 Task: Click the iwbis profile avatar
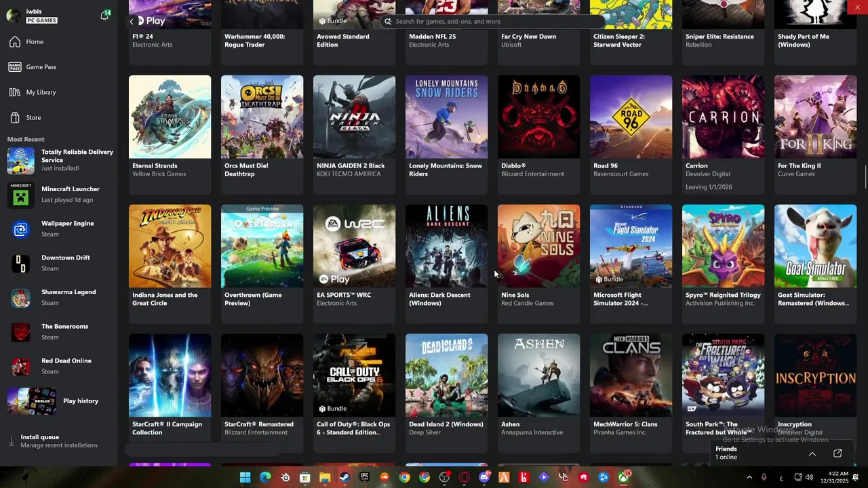[14, 15]
